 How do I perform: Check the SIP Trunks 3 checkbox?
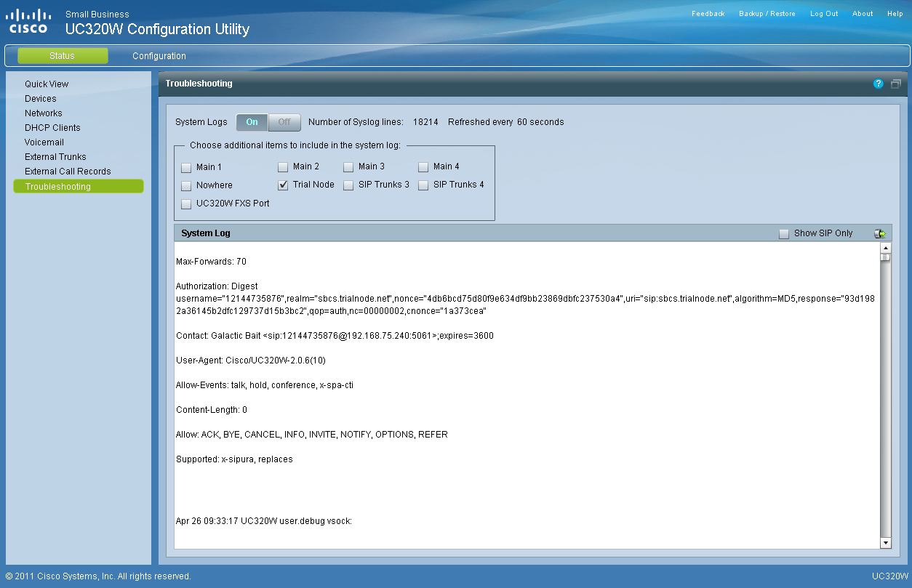348,185
